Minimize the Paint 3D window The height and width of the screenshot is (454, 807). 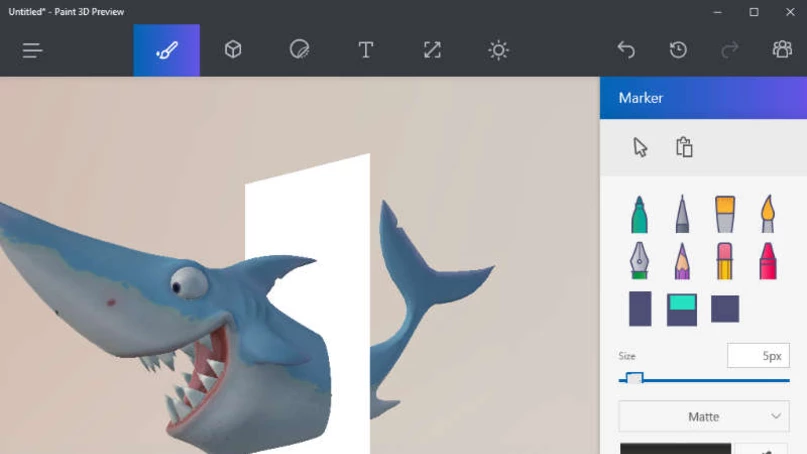click(717, 12)
